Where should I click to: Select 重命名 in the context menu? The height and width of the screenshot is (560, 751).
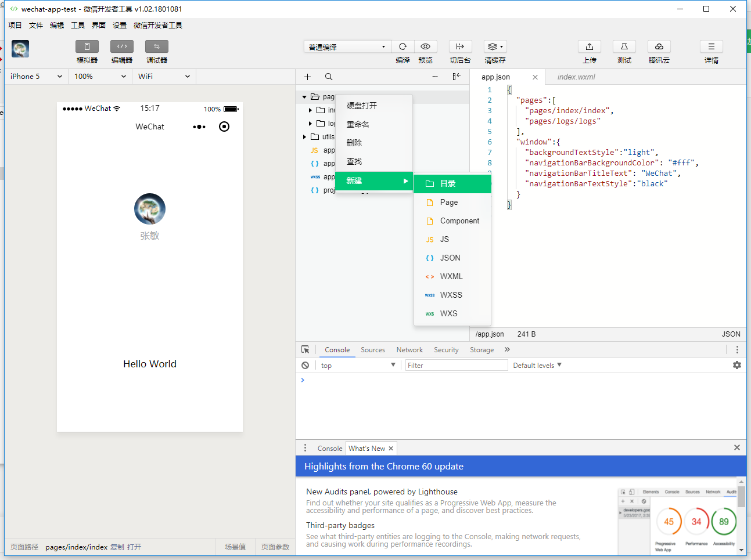[374, 124]
